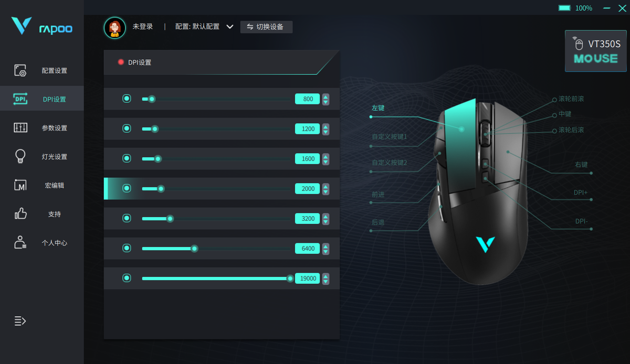Toggle the 3200 DPI level radio button
Image resolution: width=630 pixels, height=364 pixels.
tap(127, 218)
